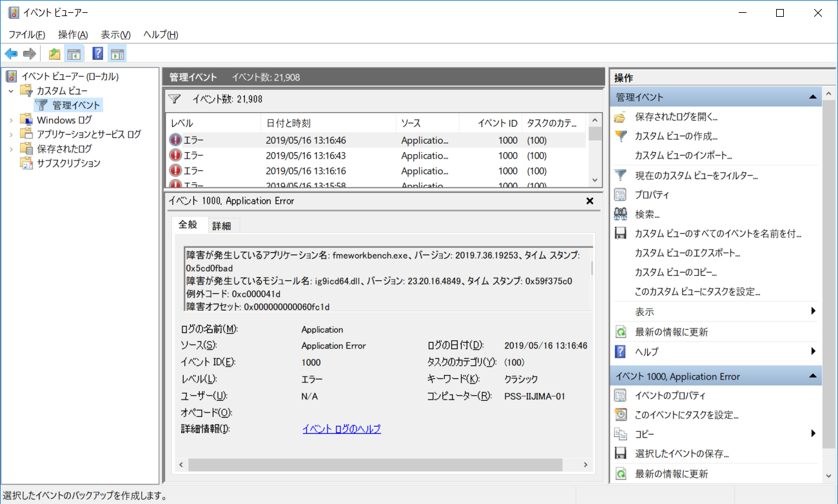838x504 pixels.
Task: Select the event row dated 2019/05/16 13:16:16
Action: [x=376, y=171]
